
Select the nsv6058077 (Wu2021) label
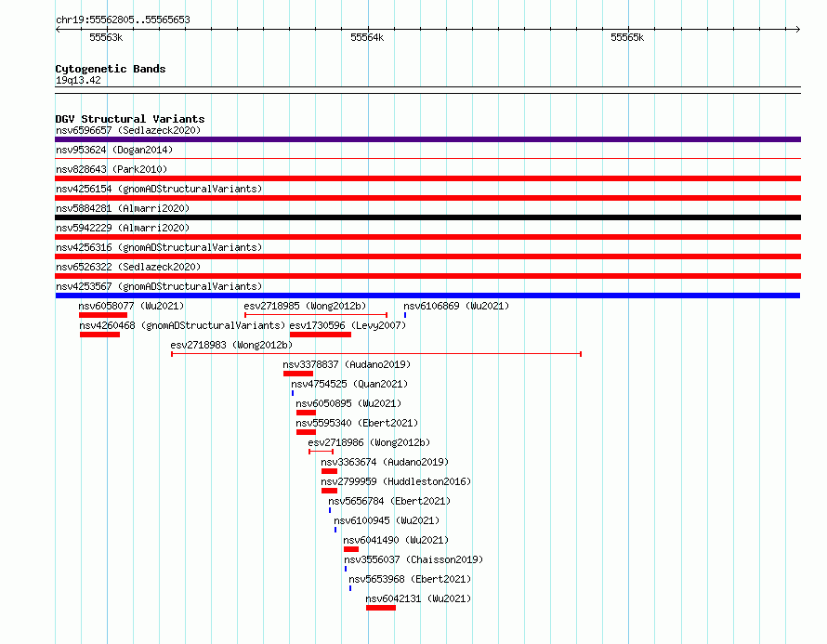point(131,306)
